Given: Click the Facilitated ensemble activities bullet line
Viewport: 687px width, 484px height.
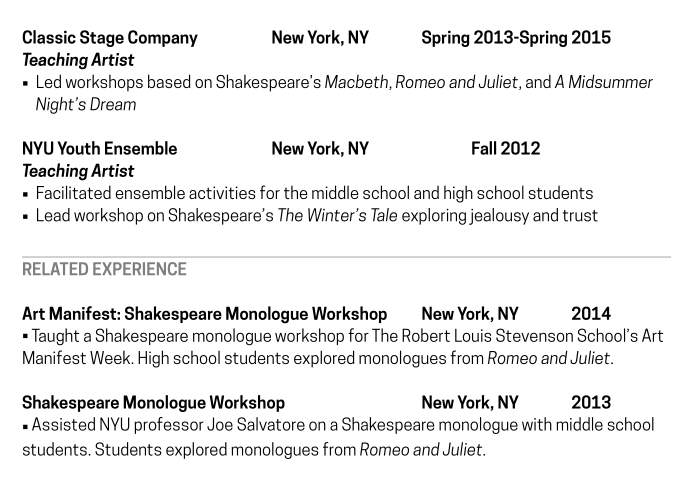Looking at the screenshot, I should [x=314, y=193].
